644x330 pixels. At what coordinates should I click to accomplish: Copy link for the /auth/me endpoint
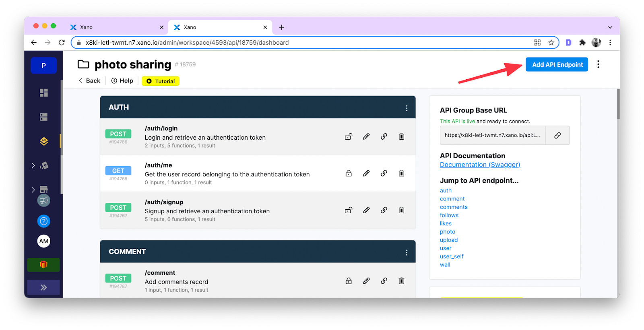pos(384,173)
